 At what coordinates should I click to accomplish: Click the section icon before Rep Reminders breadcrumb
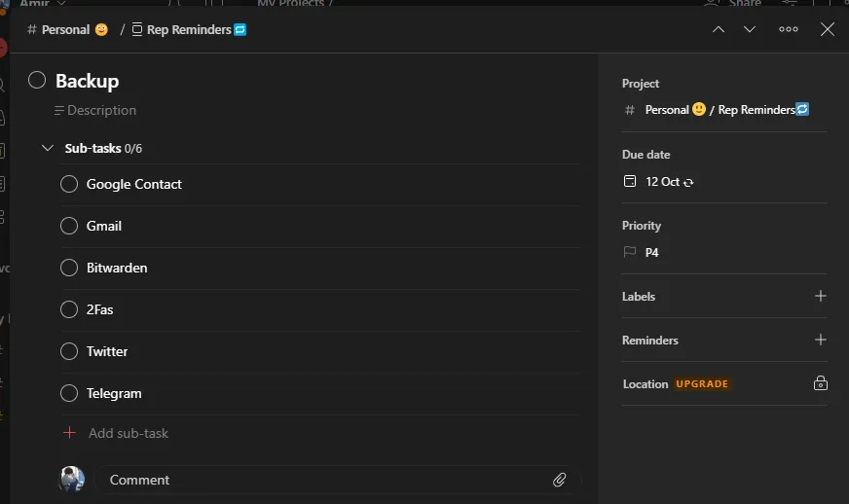[x=137, y=29]
